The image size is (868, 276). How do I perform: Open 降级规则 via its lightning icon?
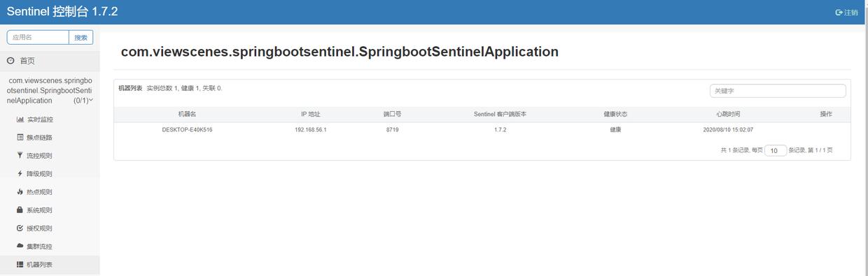tap(20, 174)
